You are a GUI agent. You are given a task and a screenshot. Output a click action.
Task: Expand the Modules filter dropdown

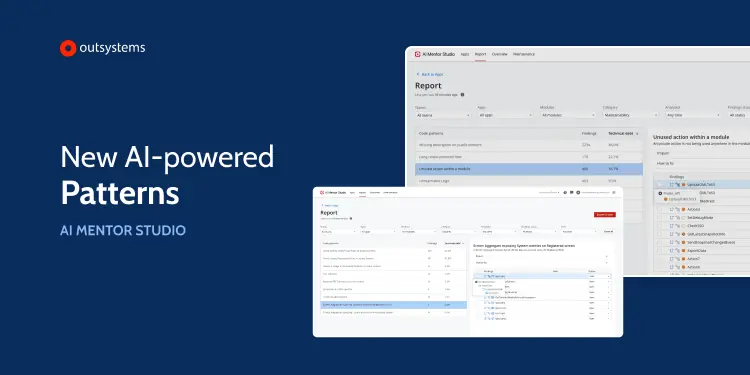click(568, 115)
